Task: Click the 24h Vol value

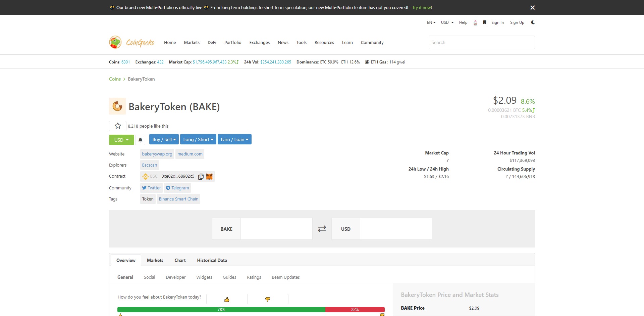Action: (276, 62)
